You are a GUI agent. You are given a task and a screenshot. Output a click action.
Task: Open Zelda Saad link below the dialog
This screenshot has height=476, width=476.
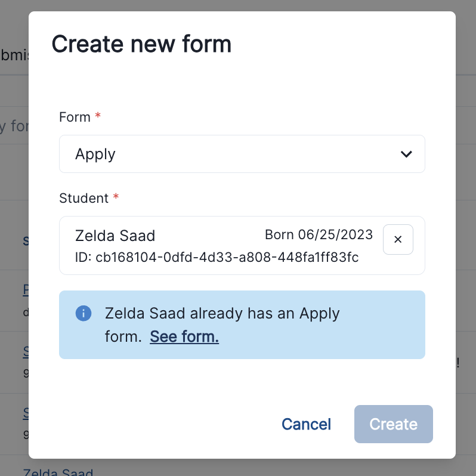[58, 472]
